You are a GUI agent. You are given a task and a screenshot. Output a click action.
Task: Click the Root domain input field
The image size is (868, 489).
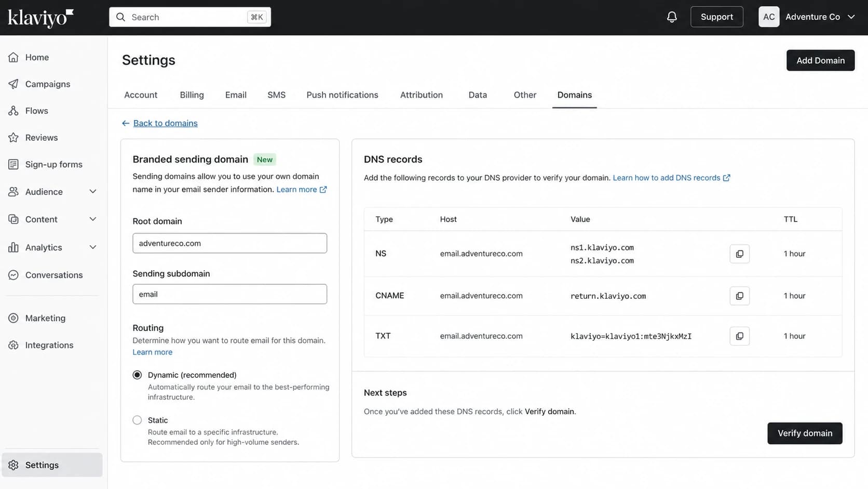[229, 243]
